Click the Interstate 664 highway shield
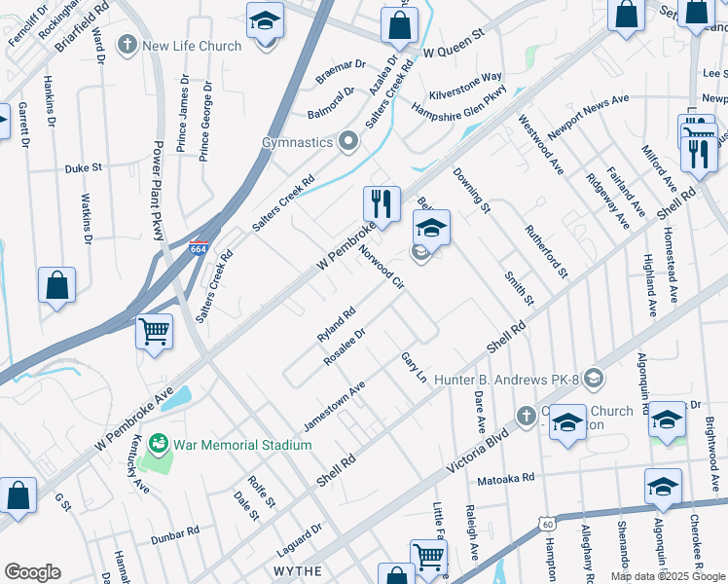 pyautogui.click(x=199, y=248)
